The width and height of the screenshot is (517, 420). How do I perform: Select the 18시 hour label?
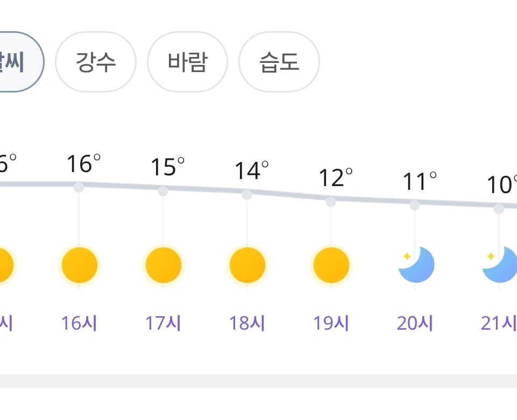247,324
